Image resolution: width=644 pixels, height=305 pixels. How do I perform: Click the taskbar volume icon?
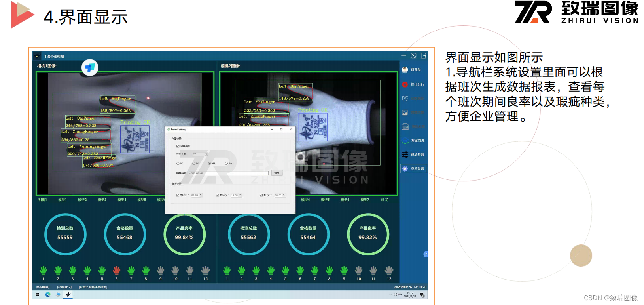click(x=395, y=295)
